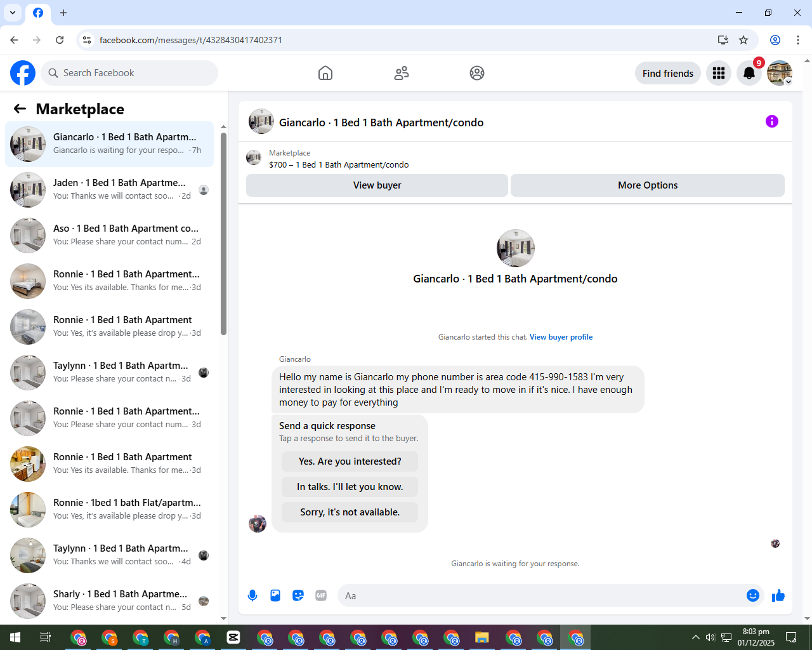812x650 pixels.
Task: Open the Facebook apps grid menu
Action: coord(719,73)
